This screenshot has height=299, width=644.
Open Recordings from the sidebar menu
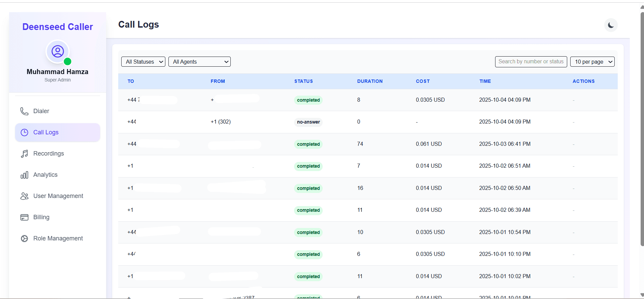pyautogui.click(x=49, y=154)
